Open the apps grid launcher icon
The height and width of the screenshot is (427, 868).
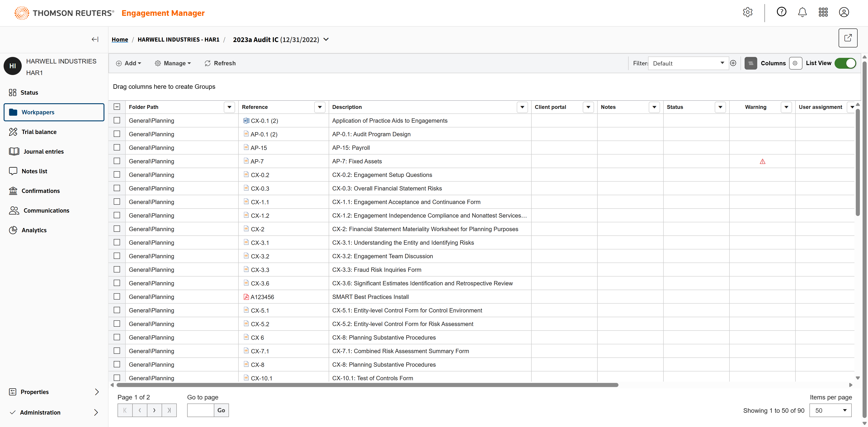823,12
